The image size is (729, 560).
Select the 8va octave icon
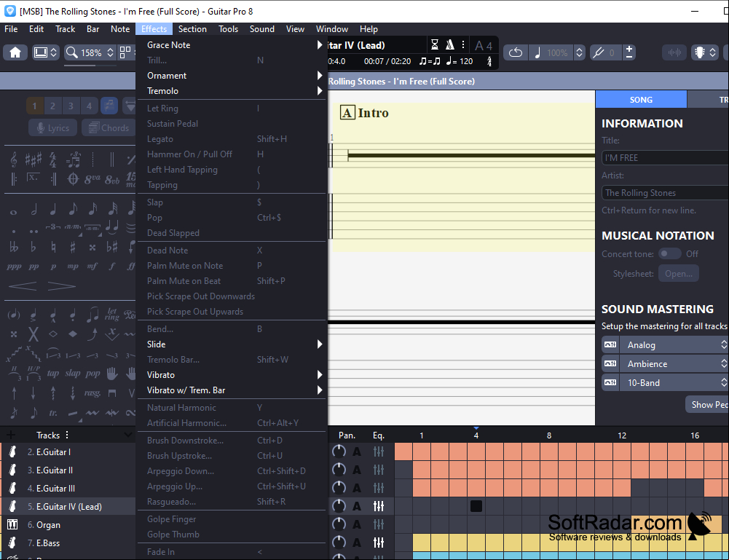92,179
